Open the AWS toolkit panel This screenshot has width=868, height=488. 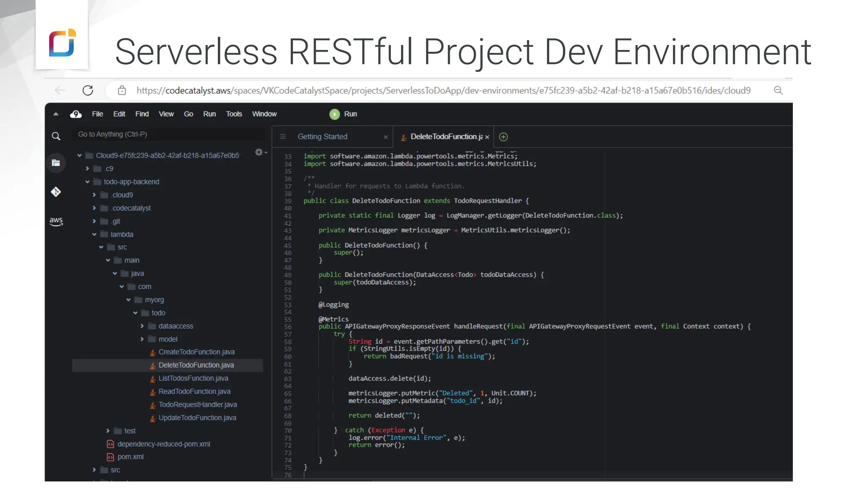pyautogui.click(x=56, y=221)
